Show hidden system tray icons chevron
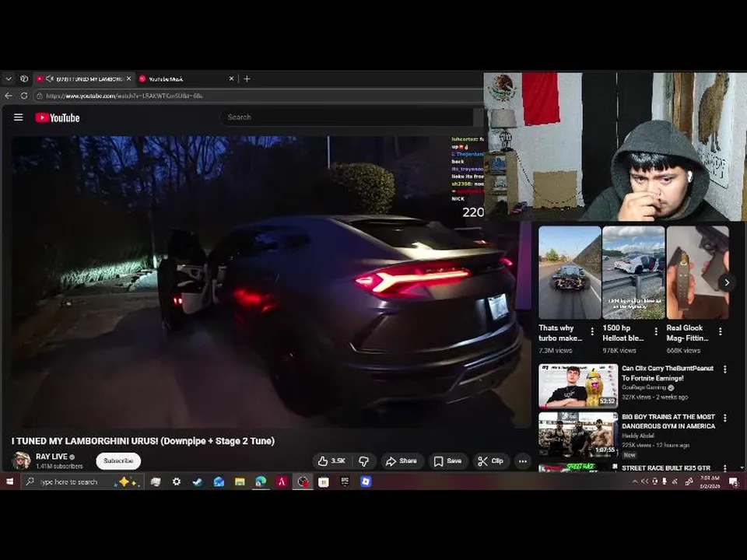The width and height of the screenshot is (747, 560). tap(635, 482)
